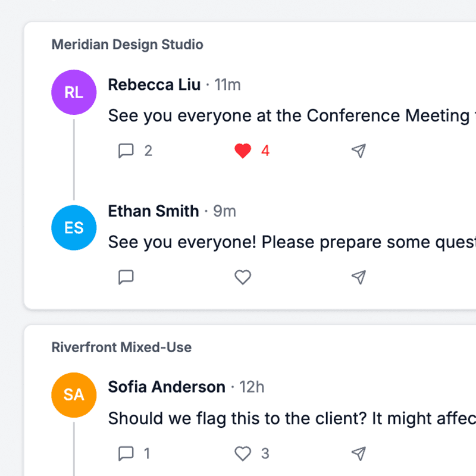Open the Riverfront Mixed-Use channel
The height and width of the screenshot is (476, 476).
121,347
